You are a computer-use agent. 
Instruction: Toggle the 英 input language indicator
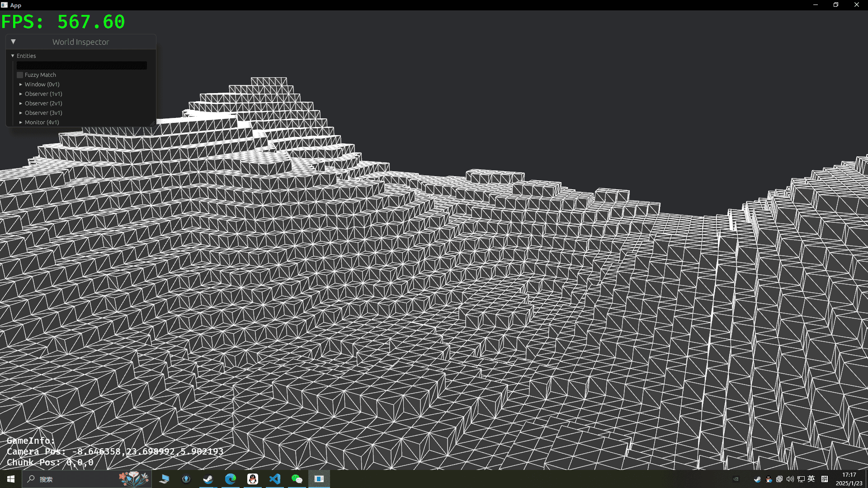tap(811, 479)
